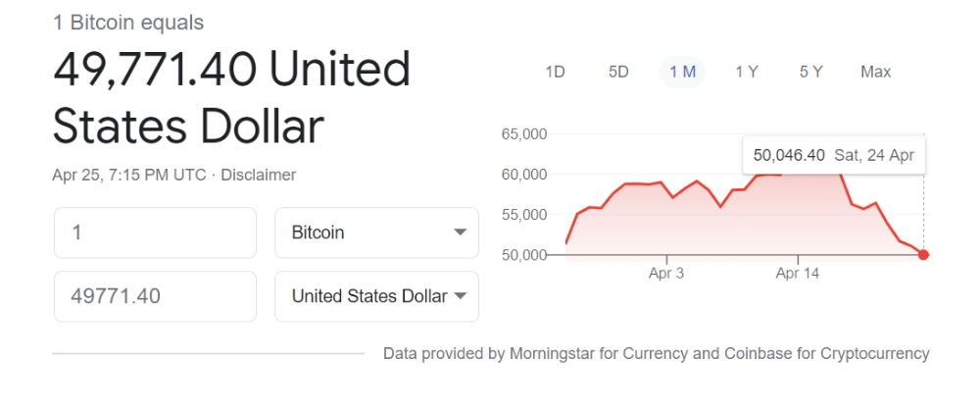
Task: Click the Bitcoin amount field containing 1
Action: pos(155,232)
